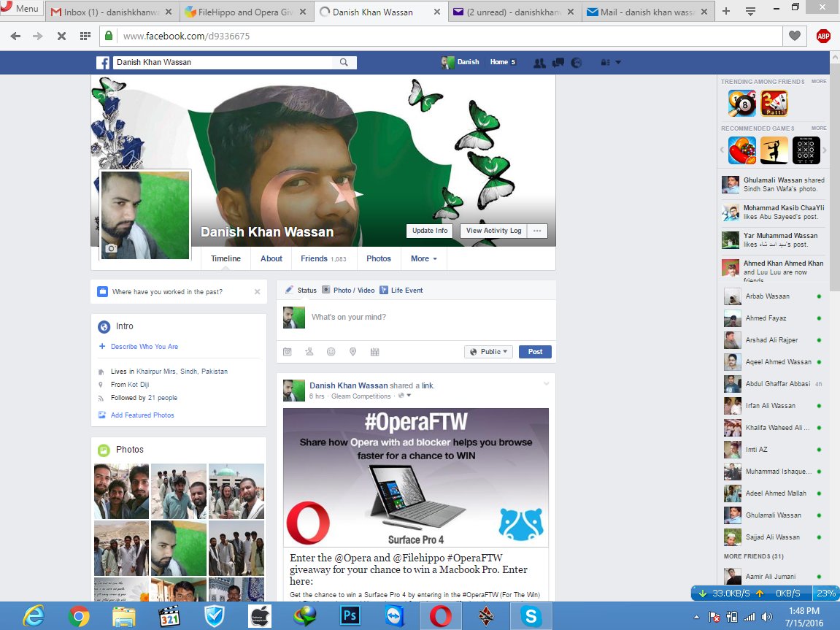Open the Friends tab
Image resolution: width=840 pixels, height=630 pixels.
323,258
